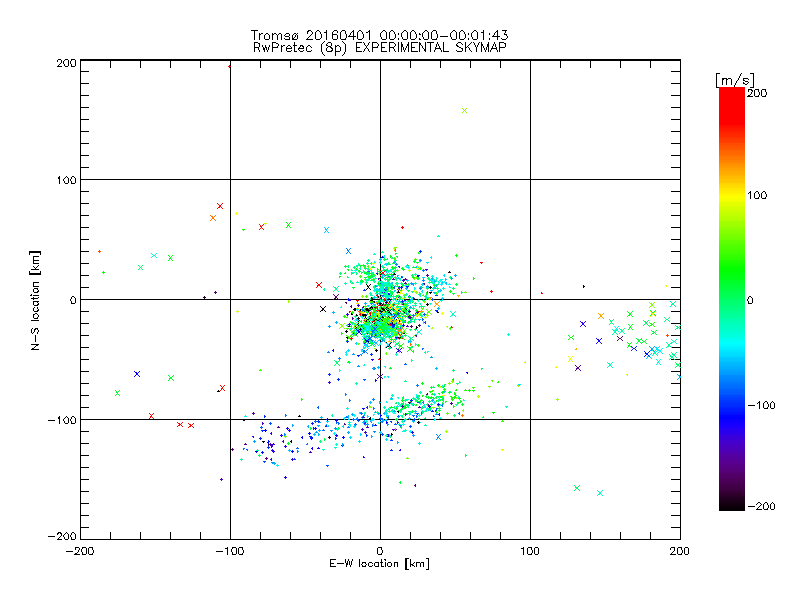Click the subtitle RwPretec (8p) EXPERIMENTAL SKYMAP
The height and width of the screenshot is (600, 800).
pos(380,48)
